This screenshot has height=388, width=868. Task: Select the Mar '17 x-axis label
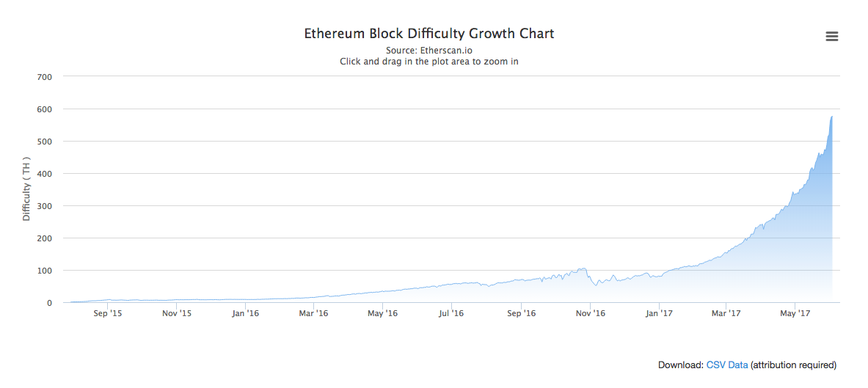pos(726,314)
